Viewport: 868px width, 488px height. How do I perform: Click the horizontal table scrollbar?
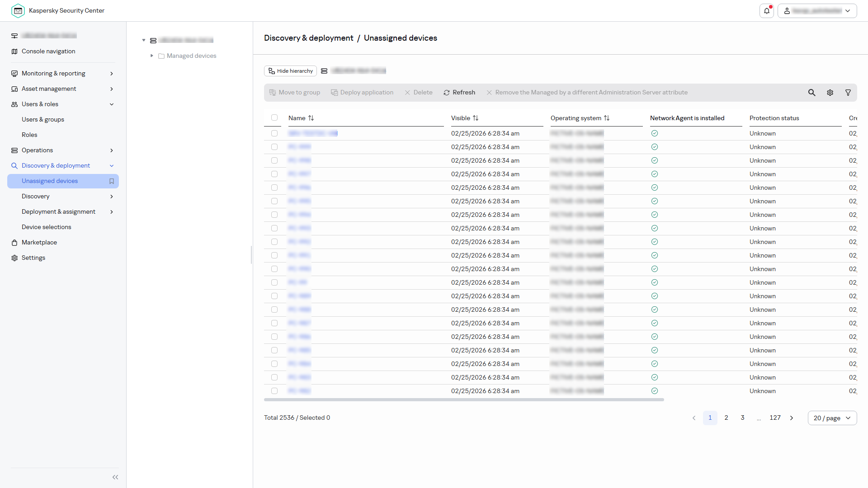(464, 400)
